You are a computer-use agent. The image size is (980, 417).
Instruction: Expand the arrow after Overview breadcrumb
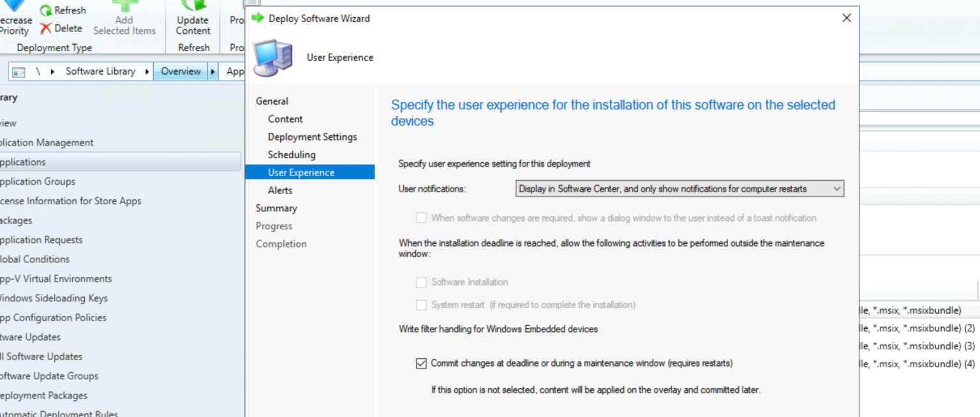[x=213, y=72]
